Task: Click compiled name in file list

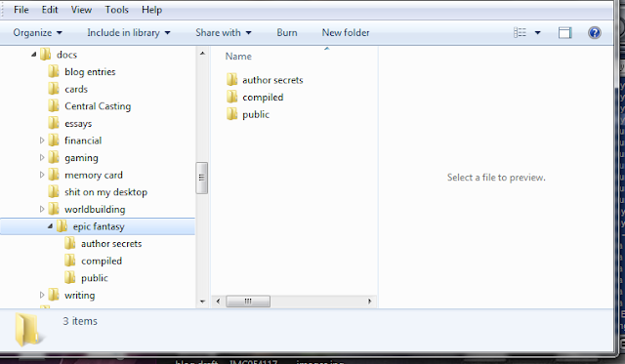Action: 263,97
